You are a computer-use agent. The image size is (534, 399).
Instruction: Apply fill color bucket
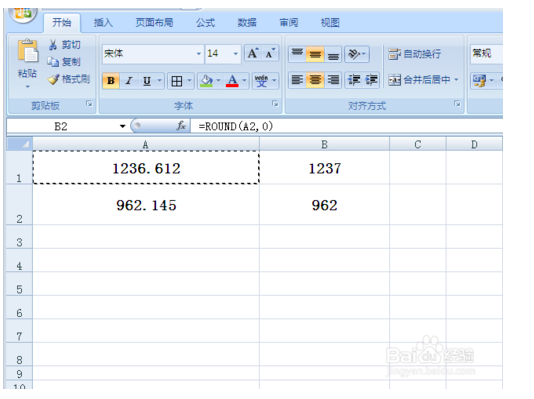coord(206,81)
